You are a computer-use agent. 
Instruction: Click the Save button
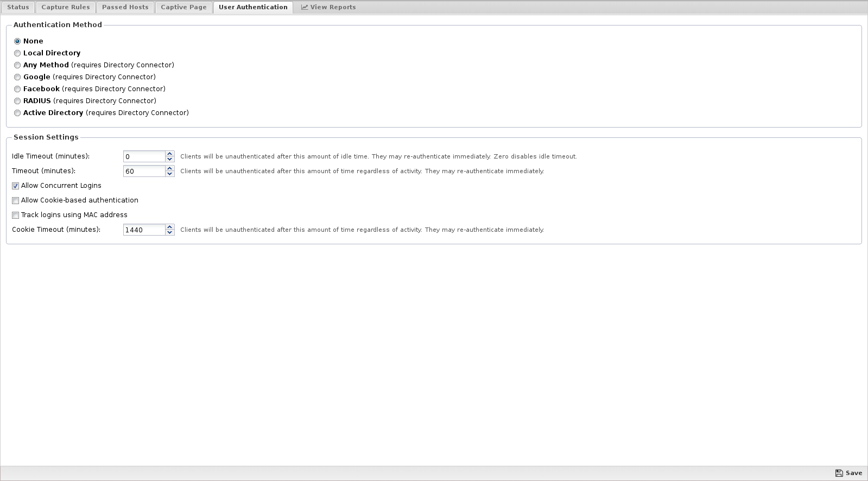click(848, 473)
